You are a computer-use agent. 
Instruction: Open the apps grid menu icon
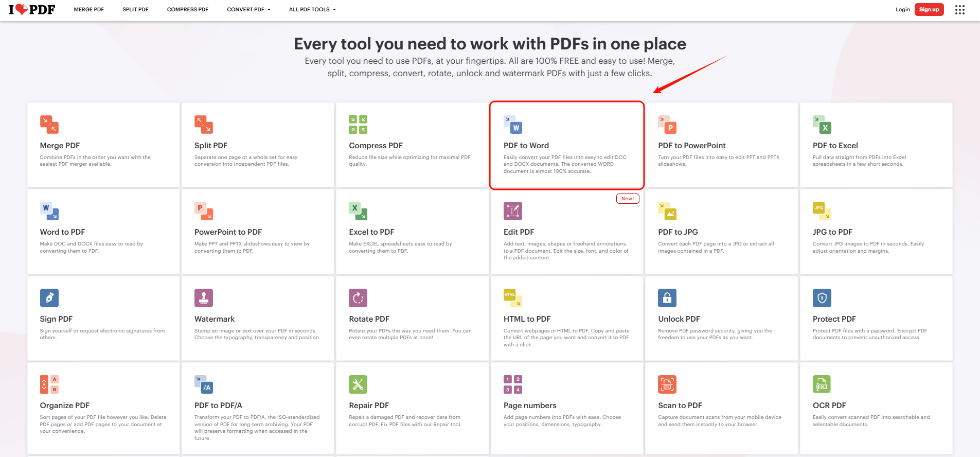(x=959, y=10)
